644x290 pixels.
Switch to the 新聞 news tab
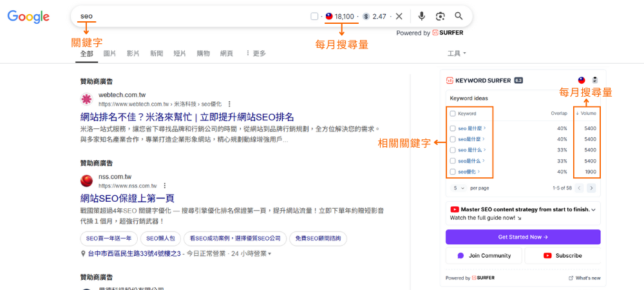click(156, 53)
